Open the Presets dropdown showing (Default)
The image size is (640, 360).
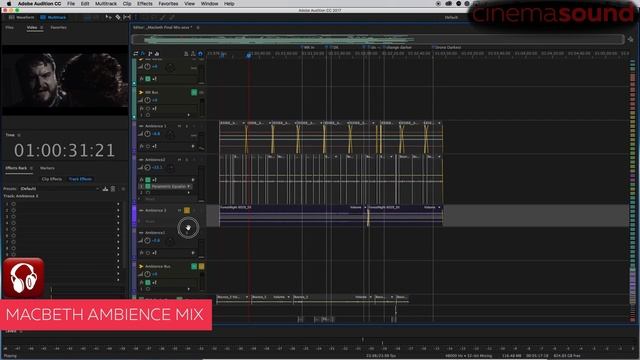60,189
